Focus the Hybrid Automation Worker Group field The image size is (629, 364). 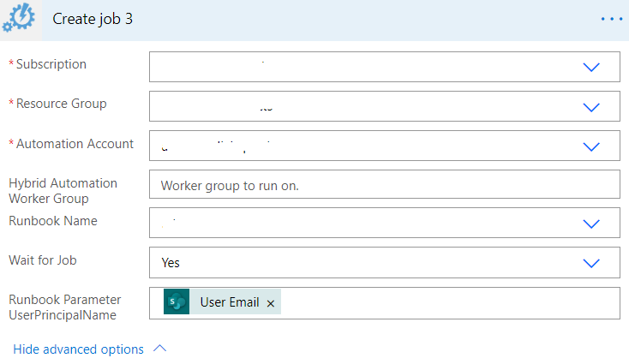coord(384,185)
